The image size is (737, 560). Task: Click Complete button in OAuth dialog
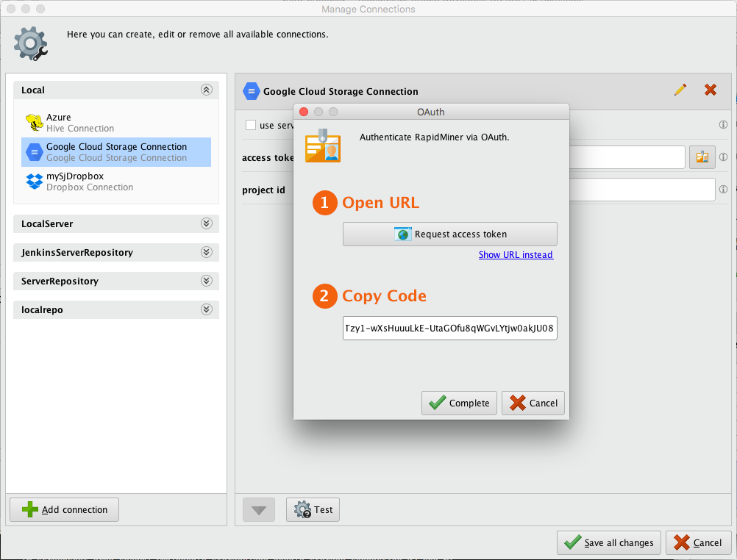click(x=459, y=403)
